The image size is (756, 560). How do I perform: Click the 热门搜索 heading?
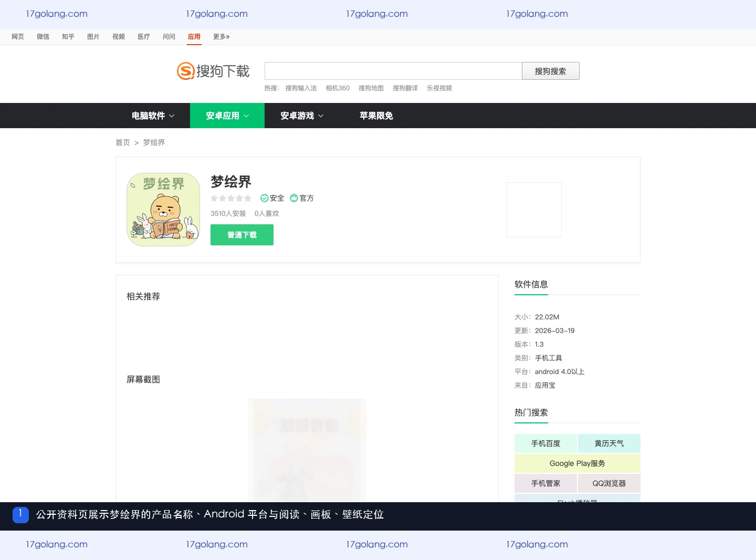point(531,412)
